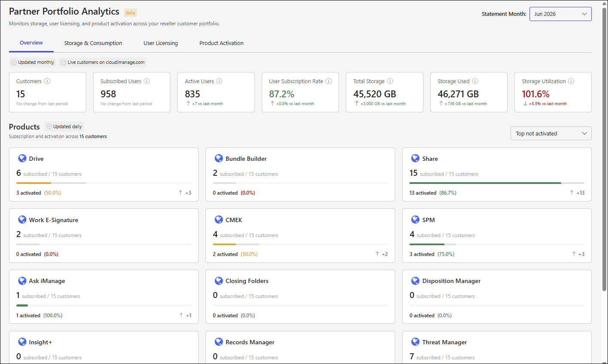Click the Beta badge by the title
This screenshot has height=364, width=608.
[130, 13]
